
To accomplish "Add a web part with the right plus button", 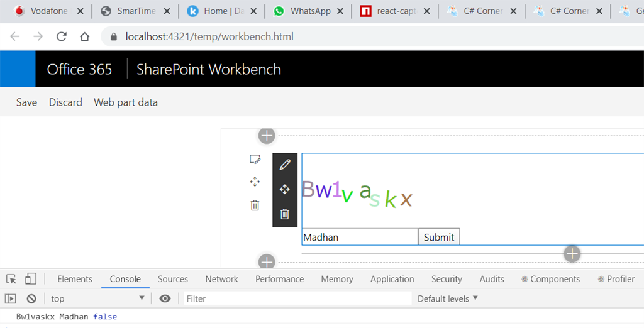I will coord(572,254).
